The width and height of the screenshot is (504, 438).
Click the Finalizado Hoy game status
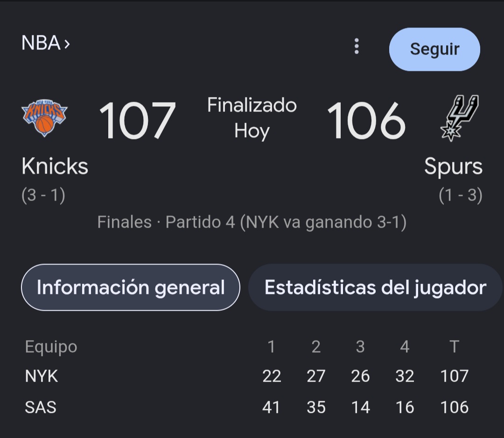[x=252, y=118]
